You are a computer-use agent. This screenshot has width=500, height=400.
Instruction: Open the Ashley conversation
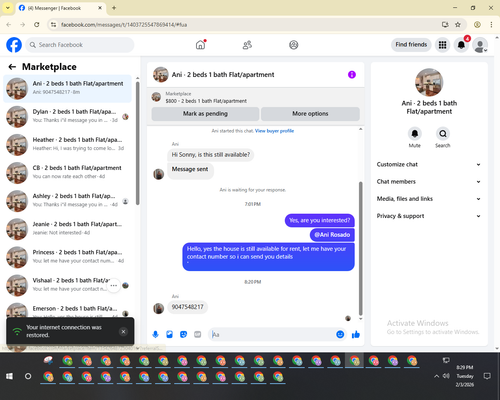point(67,201)
